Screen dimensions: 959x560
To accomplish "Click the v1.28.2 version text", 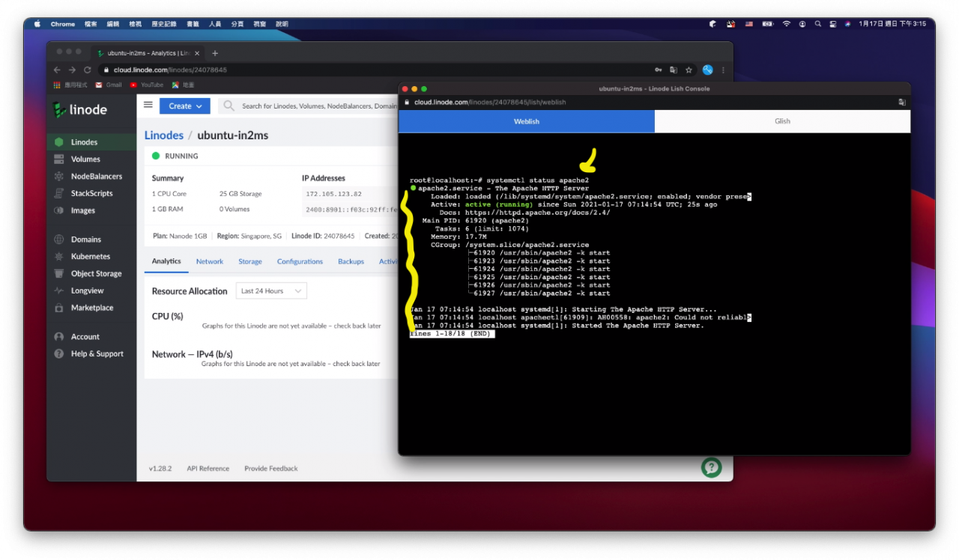I will pyautogui.click(x=160, y=469).
